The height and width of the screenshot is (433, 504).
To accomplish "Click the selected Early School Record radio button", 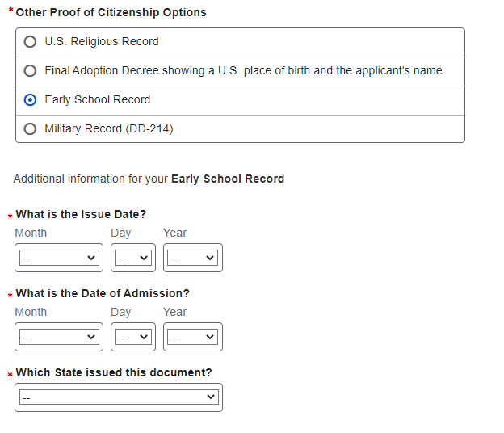I will tap(31, 100).
